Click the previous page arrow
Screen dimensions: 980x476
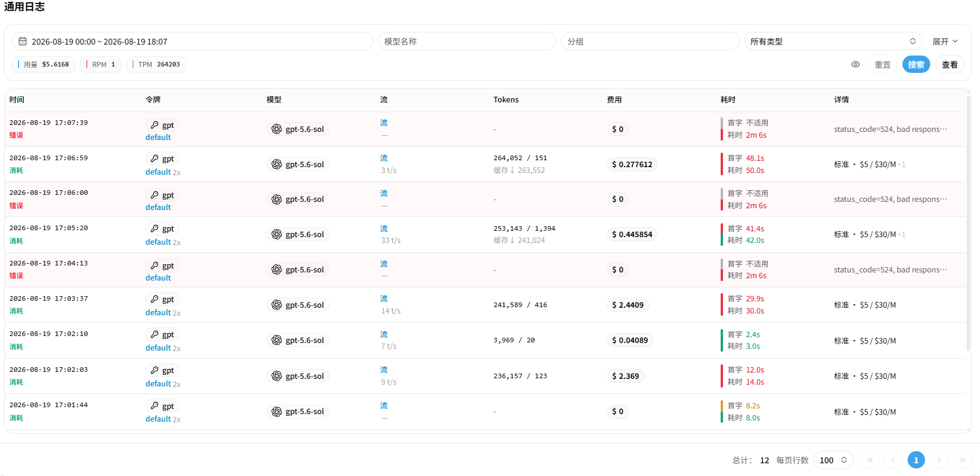(x=893, y=460)
